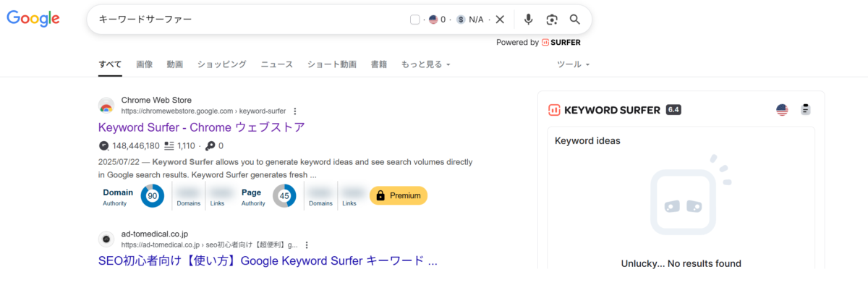
Task: Click the traffic icon beside 148,446,180
Action: [x=103, y=145]
